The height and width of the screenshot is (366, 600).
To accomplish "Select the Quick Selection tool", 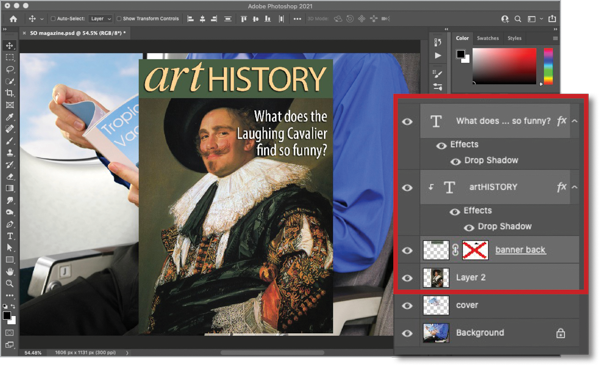I will point(10,81).
